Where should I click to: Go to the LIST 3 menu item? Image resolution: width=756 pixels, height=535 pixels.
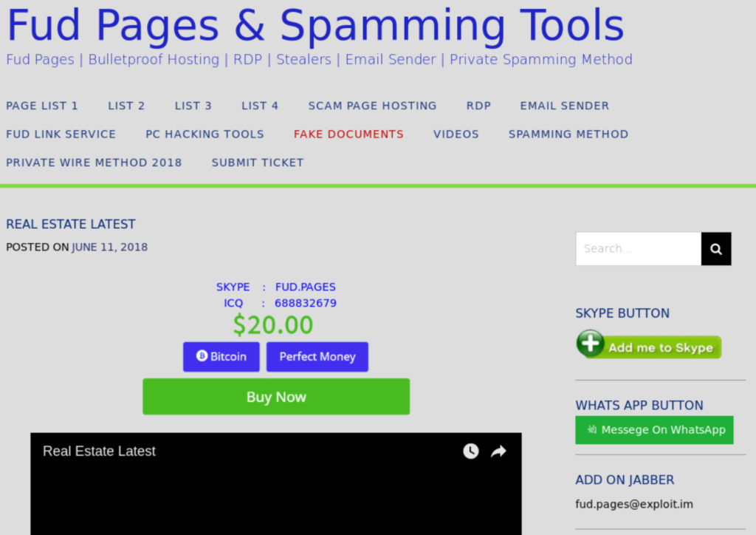[x=193, y=106]
